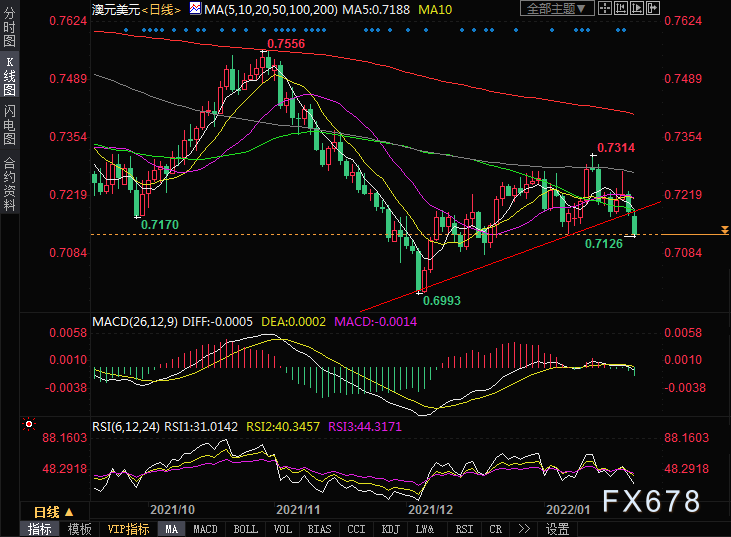Select the KDJ indicator button

click(391, 529)
